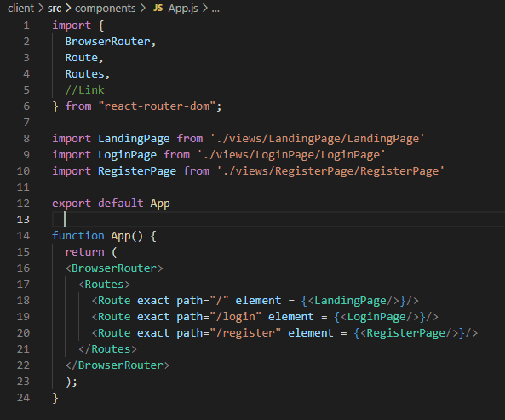This screenshot has width=505, height=420.
Task: Click the //Link comment on line 5
Action: [84, 90]
